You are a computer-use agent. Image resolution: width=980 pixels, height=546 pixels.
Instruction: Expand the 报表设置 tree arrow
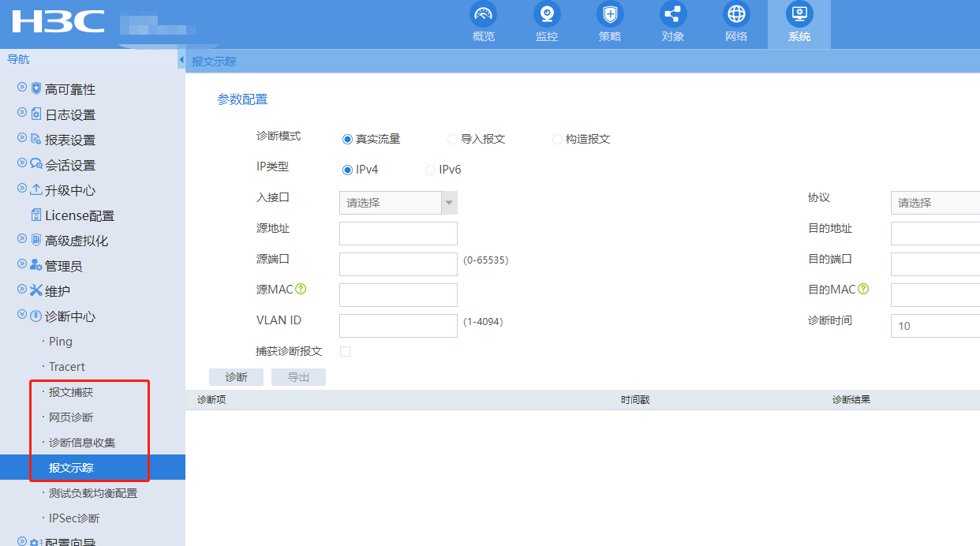click(22, 138)
